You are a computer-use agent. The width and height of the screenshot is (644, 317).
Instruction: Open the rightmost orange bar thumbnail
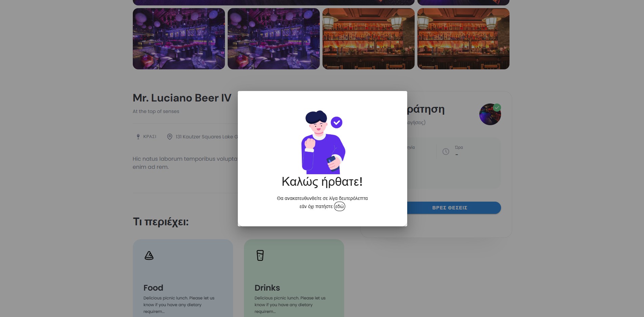click(463, 39)
